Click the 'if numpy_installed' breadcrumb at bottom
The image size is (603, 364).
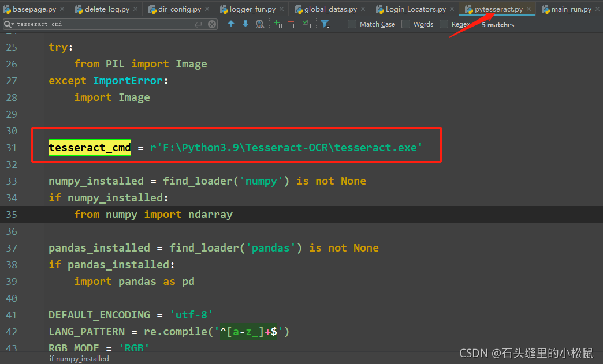pos(79,359)
